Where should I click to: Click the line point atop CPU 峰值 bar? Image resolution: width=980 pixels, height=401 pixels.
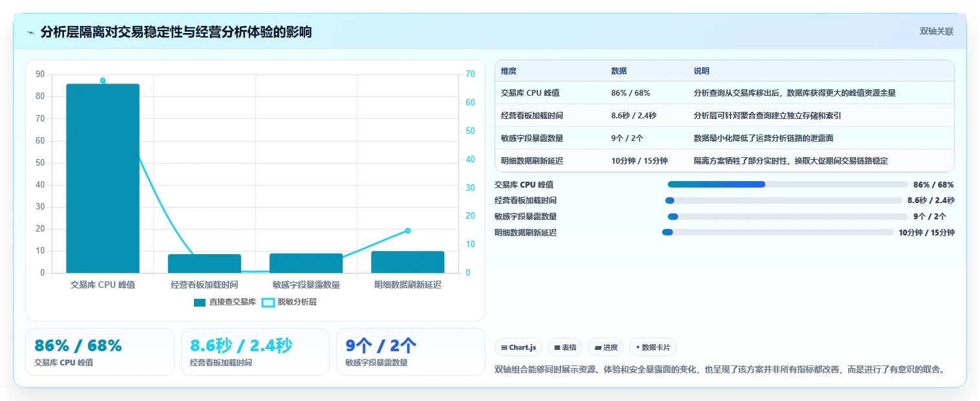tap(103, 81)
